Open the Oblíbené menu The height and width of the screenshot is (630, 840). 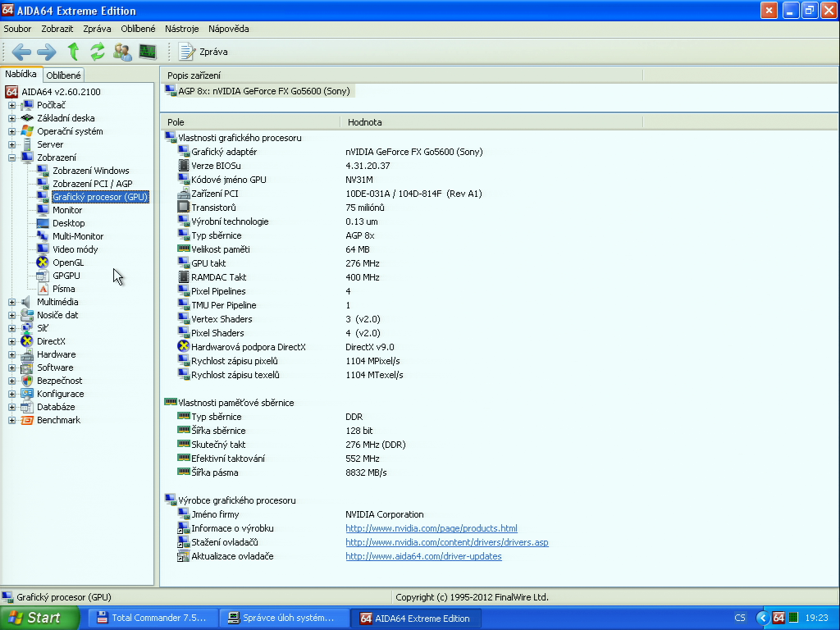coord(138,29)
